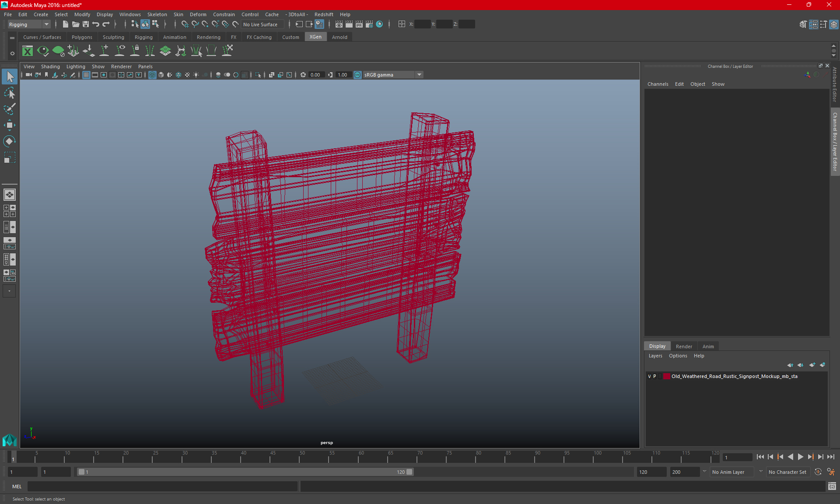Open the sRGB gamma view transform dropdown
Image resolution: width=840 pixels, height=504 pixels.
click(x=393, y=75)
